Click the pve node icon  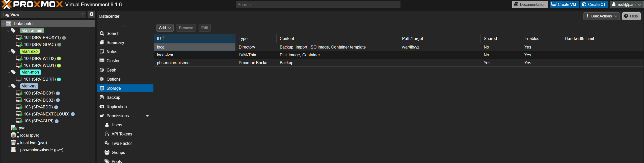pos(14,128)
